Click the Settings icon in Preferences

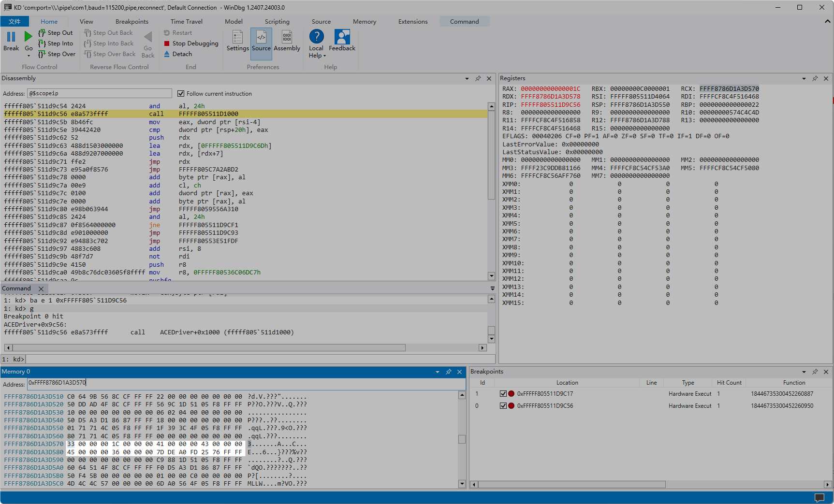(x=237, y=37)
